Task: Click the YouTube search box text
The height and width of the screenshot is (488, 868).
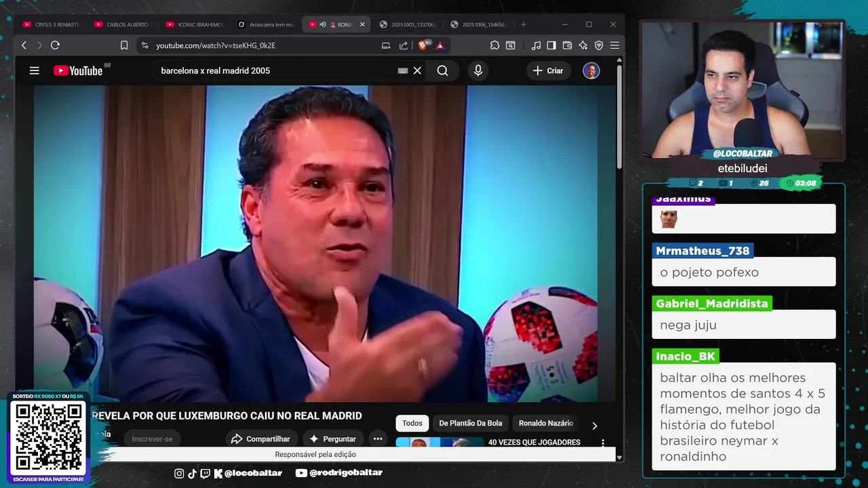Action: coord(216,70)
